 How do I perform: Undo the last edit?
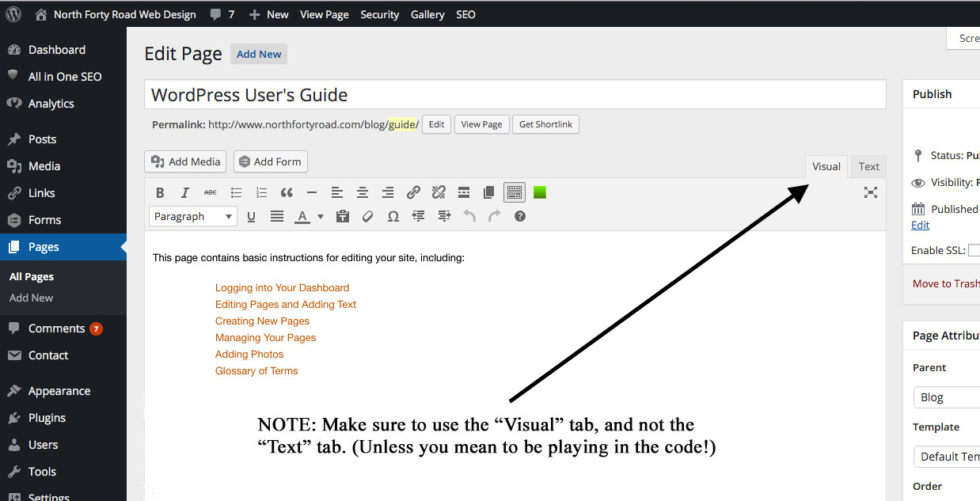[x=469, y=216]
